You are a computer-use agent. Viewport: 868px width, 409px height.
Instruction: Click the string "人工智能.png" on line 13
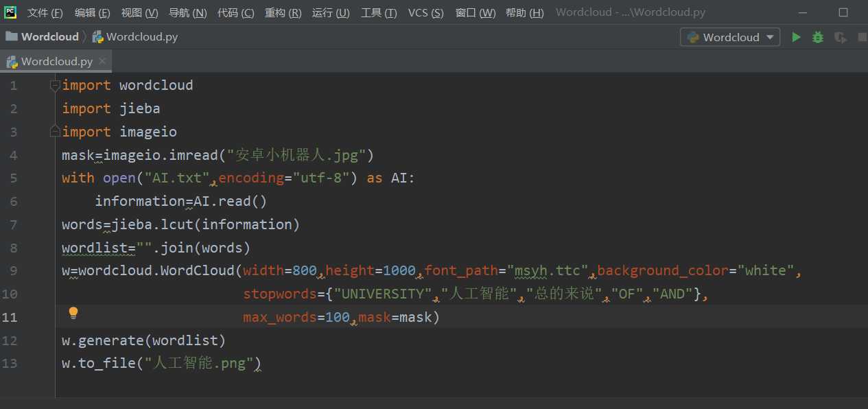click(x=199, y=364)
